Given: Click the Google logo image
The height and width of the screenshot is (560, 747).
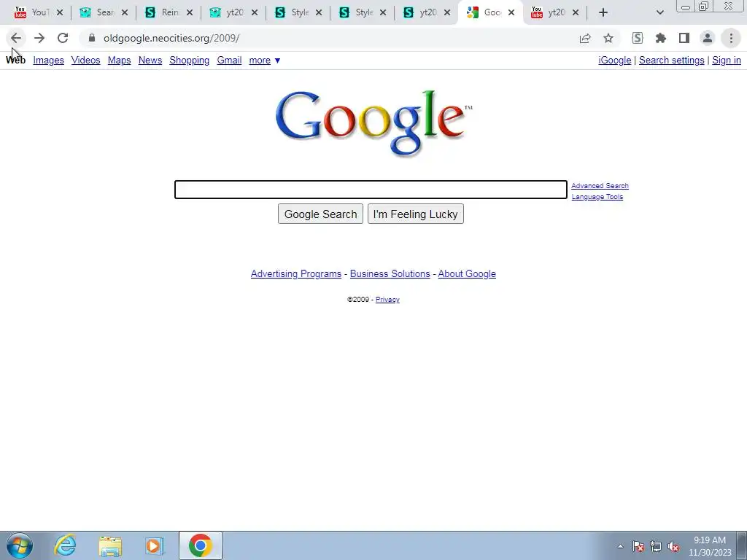Looking at the screenshot, I should 374,122.
